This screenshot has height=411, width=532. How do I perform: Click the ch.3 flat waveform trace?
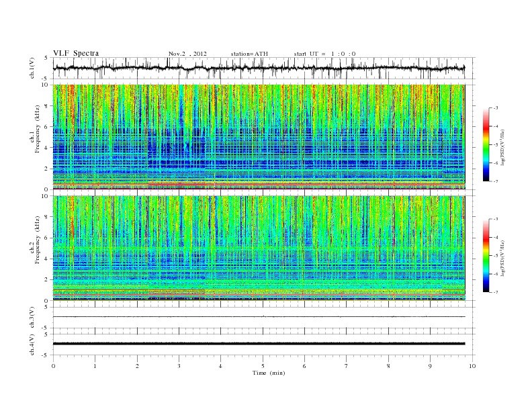(259, 317)
